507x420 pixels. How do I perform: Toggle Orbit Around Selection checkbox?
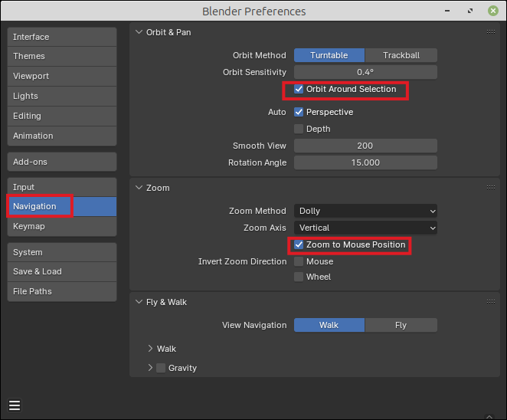pos(299,89)
